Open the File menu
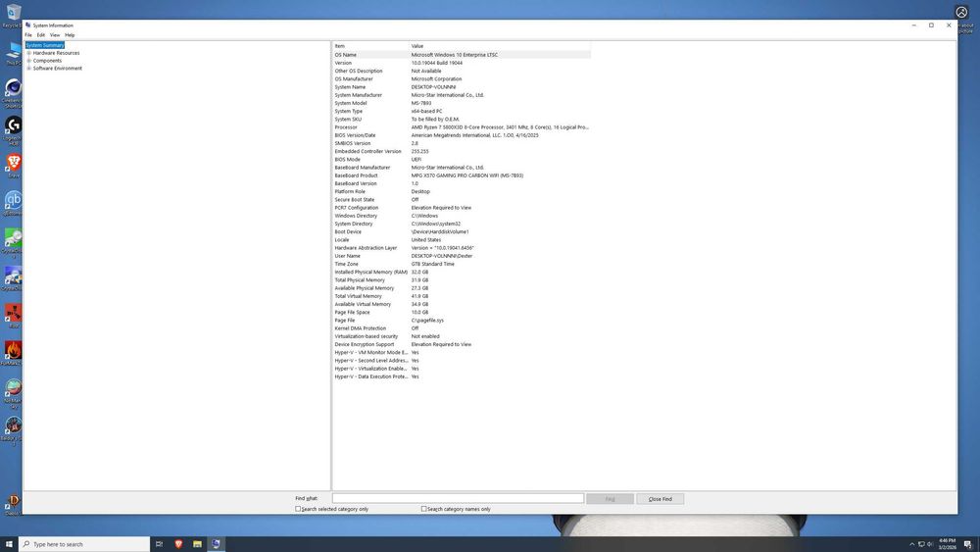The image size is (980, 552). pos(28,35)
